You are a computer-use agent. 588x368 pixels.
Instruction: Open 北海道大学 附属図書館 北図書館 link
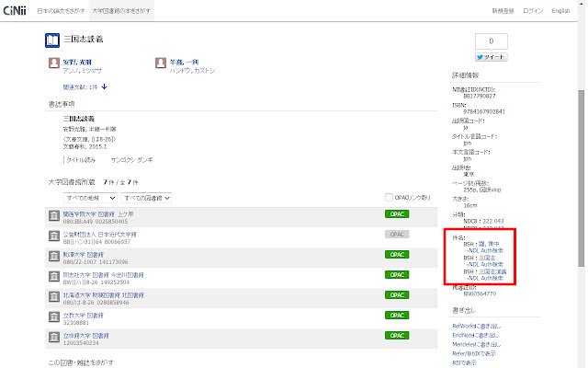pos(104,295)
